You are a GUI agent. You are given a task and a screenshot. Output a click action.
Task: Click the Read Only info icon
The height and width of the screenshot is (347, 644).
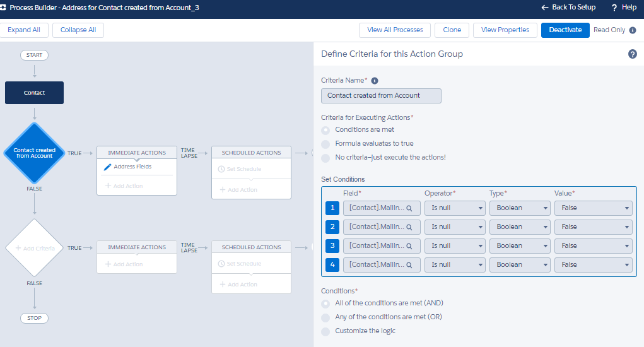633,30
